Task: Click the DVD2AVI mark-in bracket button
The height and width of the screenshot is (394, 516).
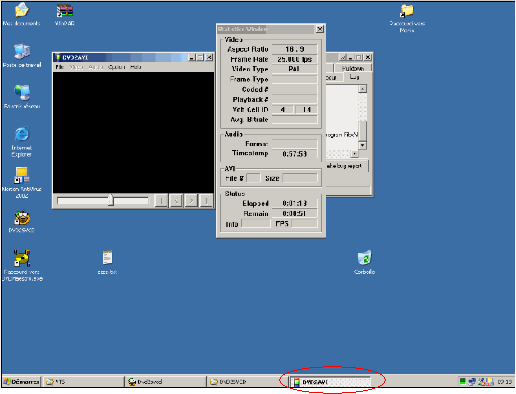Action: click(x=161, y=201)
